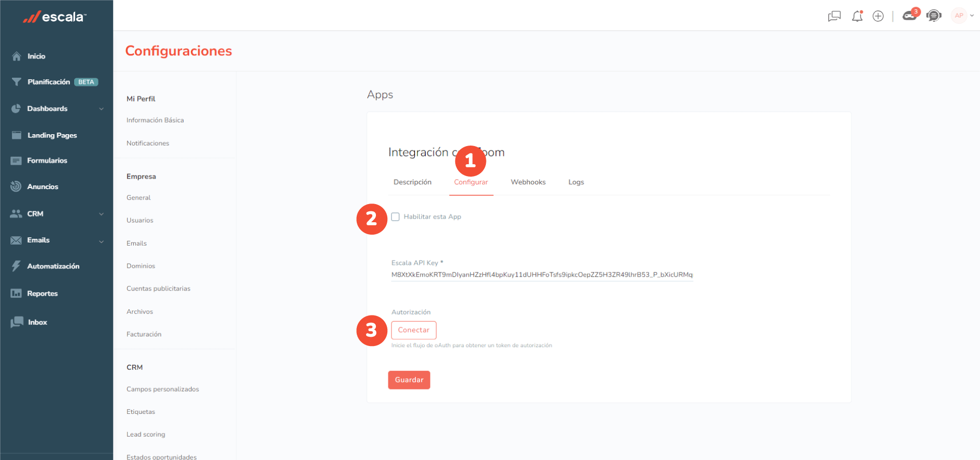Image resolution: width=980 pixels, height=460 pixels.
Task: Click the Escala API Key field
Action: [x=542, y=275]
